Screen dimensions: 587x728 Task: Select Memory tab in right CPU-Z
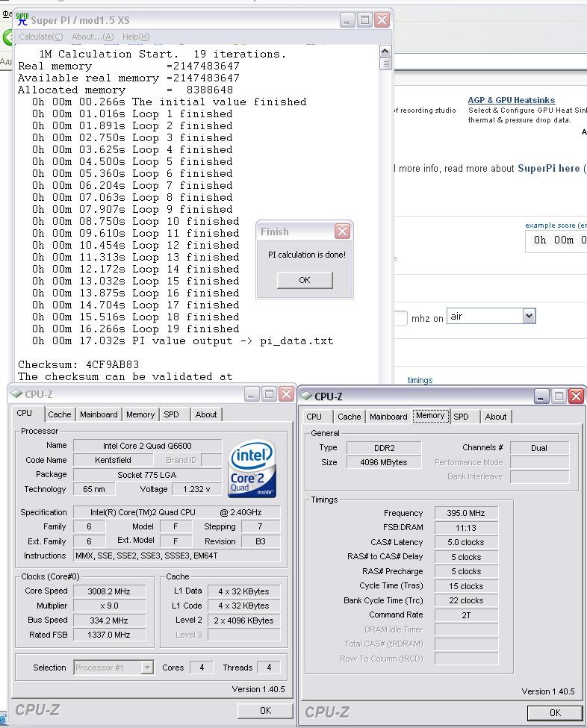(430, 416)
